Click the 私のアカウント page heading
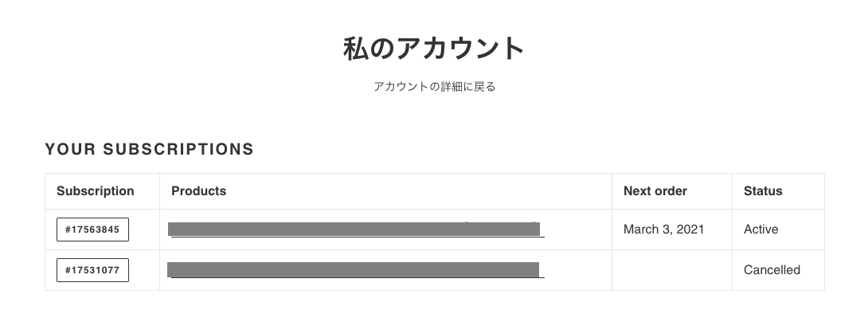868x314 pixels. pyautogui.click(x=434, y=48)
